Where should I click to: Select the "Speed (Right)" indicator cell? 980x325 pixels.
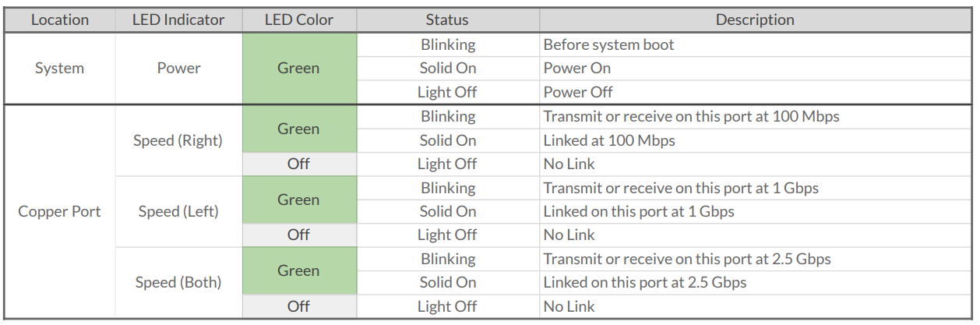178,141
